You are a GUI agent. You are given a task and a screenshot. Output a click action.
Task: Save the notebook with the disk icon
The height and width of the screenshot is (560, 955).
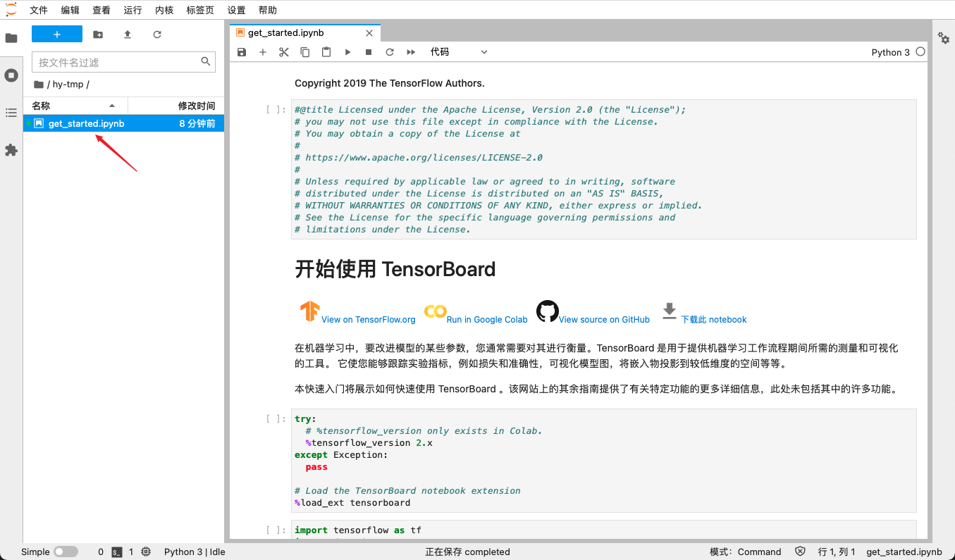tap(241, 51)
